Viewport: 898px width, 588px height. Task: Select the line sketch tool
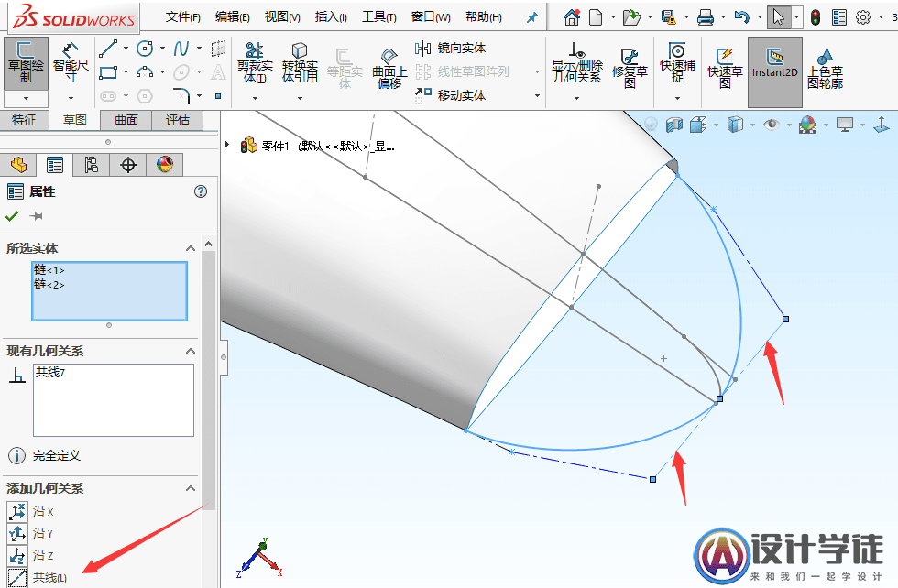pos(108,49)
